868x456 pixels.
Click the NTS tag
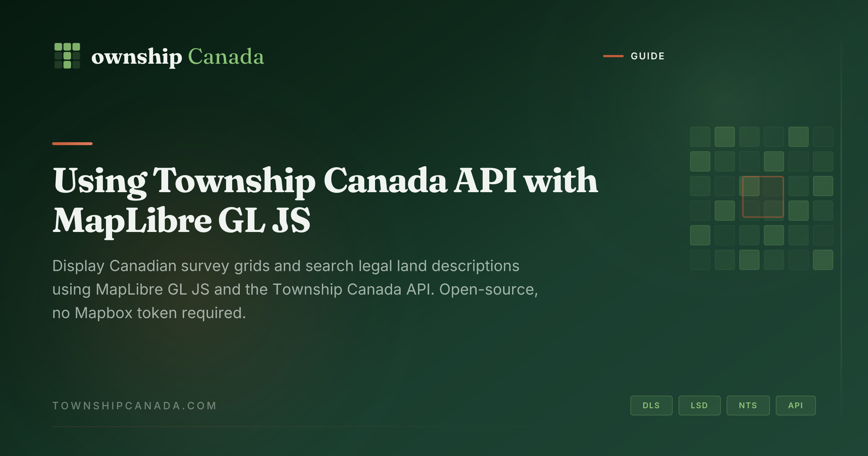[748, 405]
